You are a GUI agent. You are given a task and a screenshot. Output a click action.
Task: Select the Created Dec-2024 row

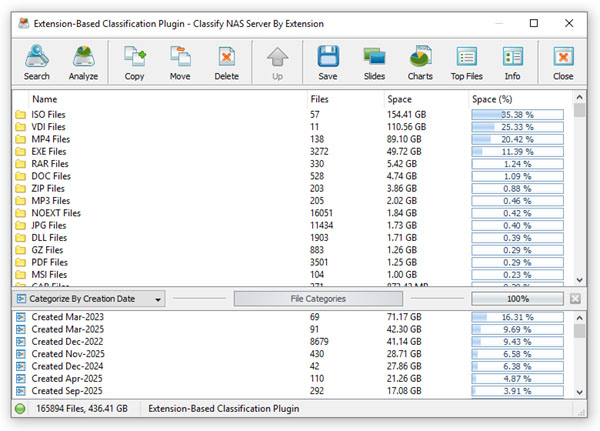pos(293,366)
